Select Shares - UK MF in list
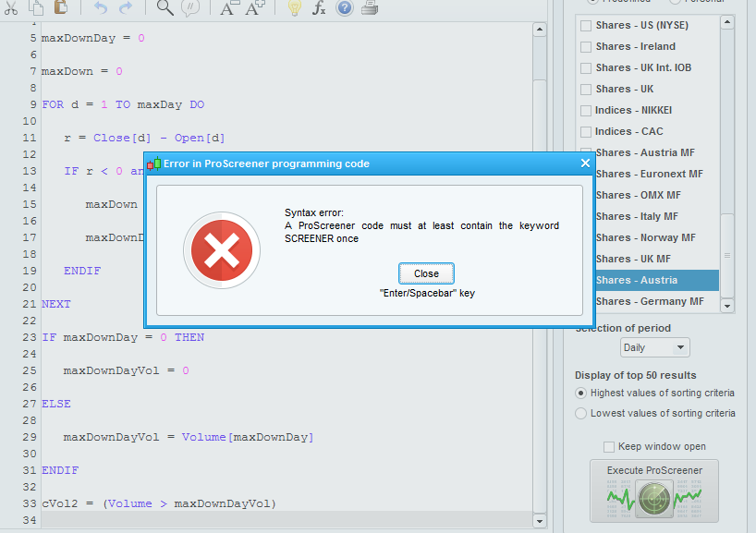 click(633, 259)
